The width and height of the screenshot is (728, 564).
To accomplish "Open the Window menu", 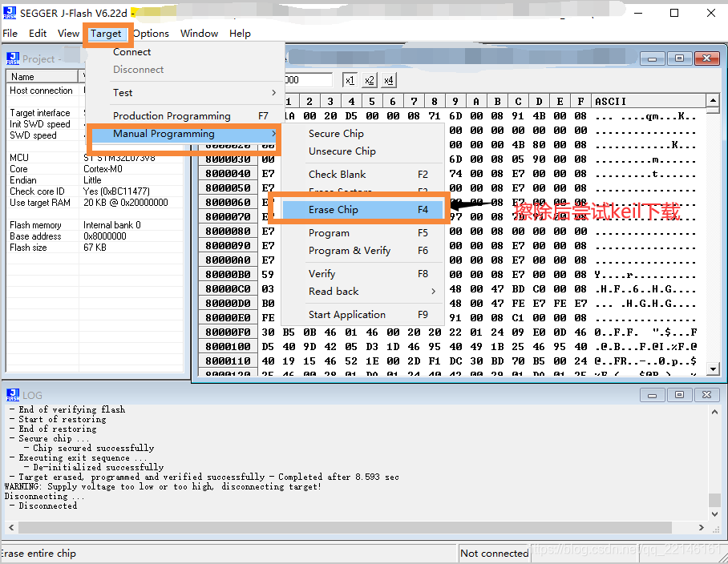I will point(199,34).
